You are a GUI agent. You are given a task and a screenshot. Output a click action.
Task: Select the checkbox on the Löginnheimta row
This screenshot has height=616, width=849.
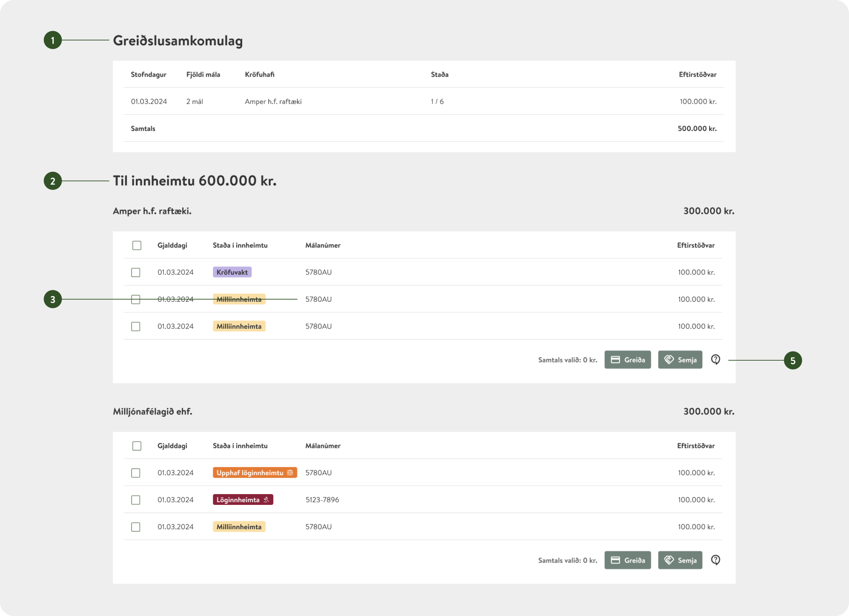pyautogui.click(x=136, y=500)
